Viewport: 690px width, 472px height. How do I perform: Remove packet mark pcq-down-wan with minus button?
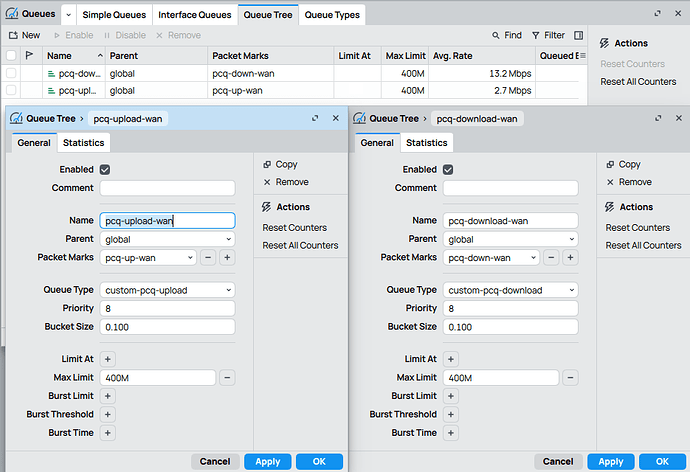click(551, 258)
